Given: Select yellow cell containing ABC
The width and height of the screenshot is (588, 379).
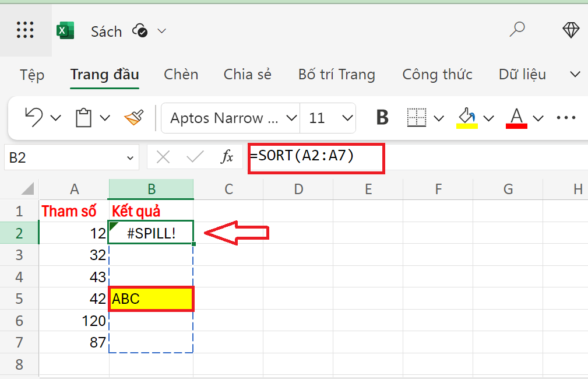Looking at the screenshot, I should pyautogui.click(x=151, y=299).
